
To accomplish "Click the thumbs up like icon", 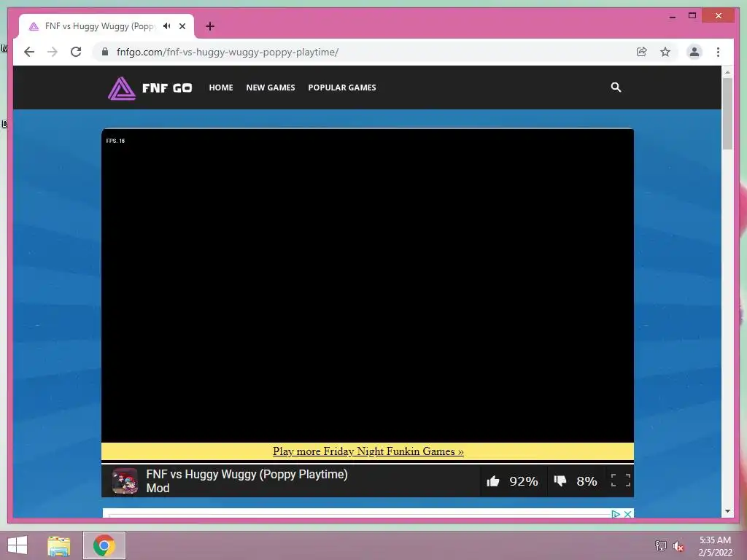I will (493, 481).
